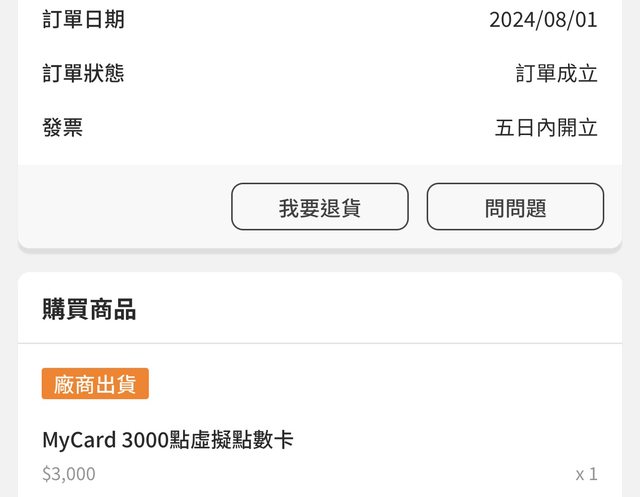Select the 訂單成立 status value
Screen dimensions: 640x497
click(x=556, y=73)
